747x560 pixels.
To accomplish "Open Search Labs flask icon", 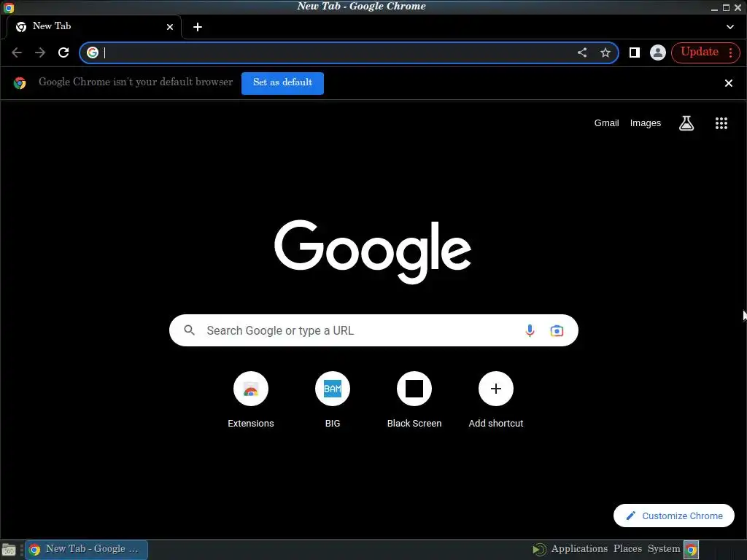I will click(686, 123).
